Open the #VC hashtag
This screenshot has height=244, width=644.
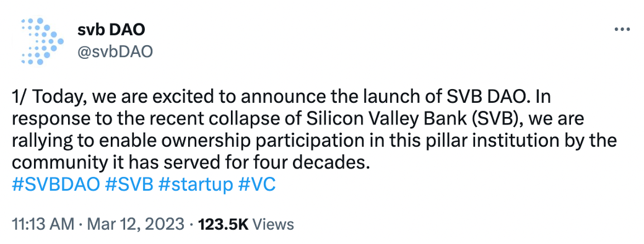point(257,185)
